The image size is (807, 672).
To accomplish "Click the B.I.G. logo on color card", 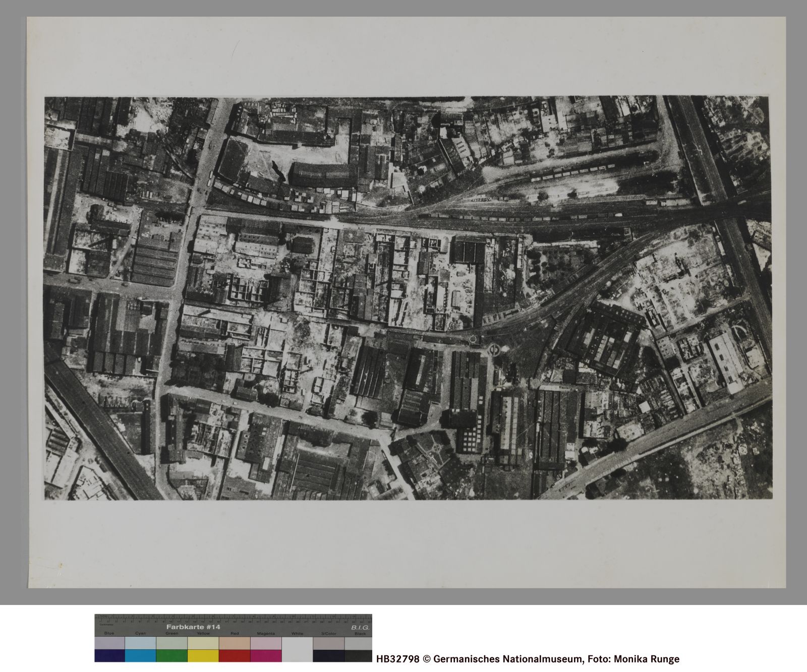I will (x=360, y=627).
